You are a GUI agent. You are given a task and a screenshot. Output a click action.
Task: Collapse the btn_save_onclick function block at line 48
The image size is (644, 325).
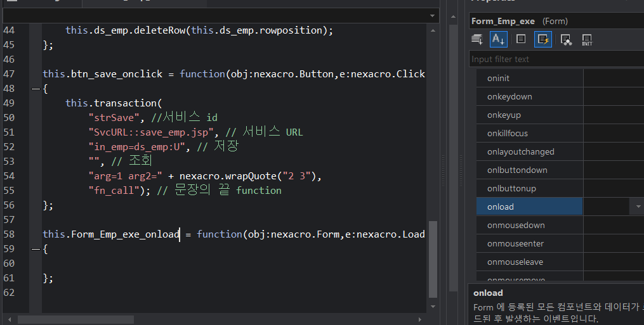pos(36,89)
